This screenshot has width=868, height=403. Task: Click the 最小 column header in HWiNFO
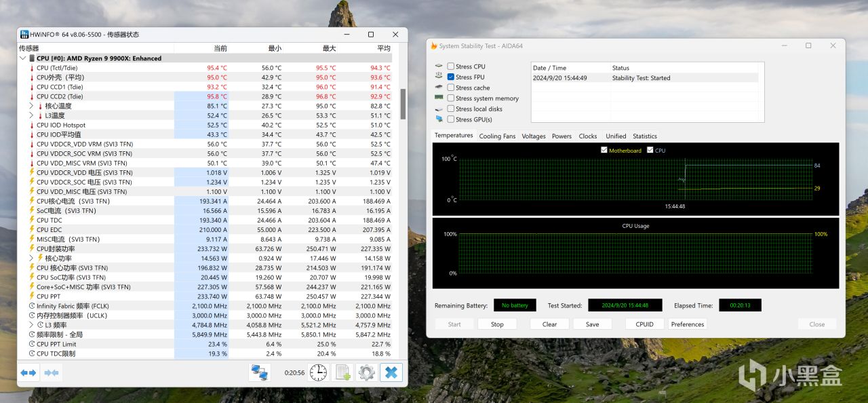click(x=256, y=48)
